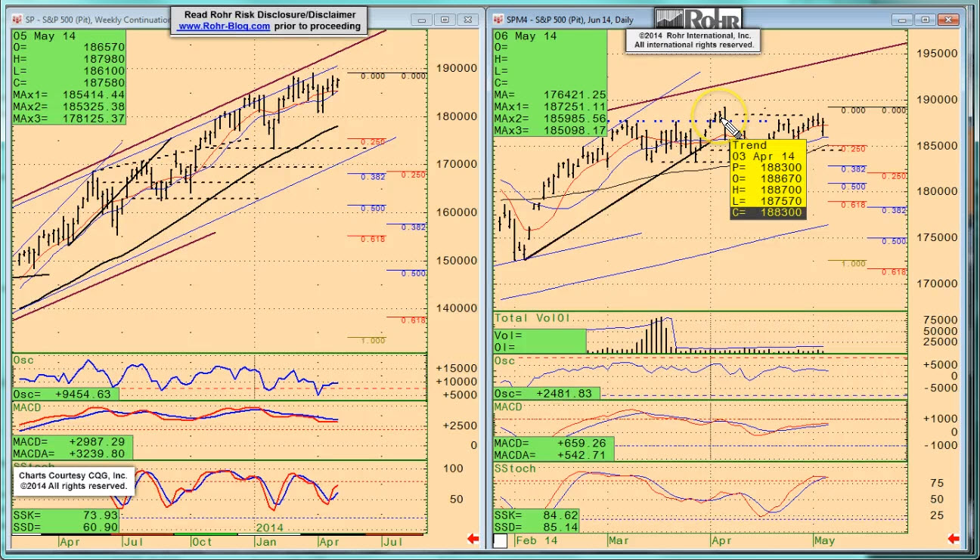Click red scroll arrow on daily chart

(x=954, y=539)
